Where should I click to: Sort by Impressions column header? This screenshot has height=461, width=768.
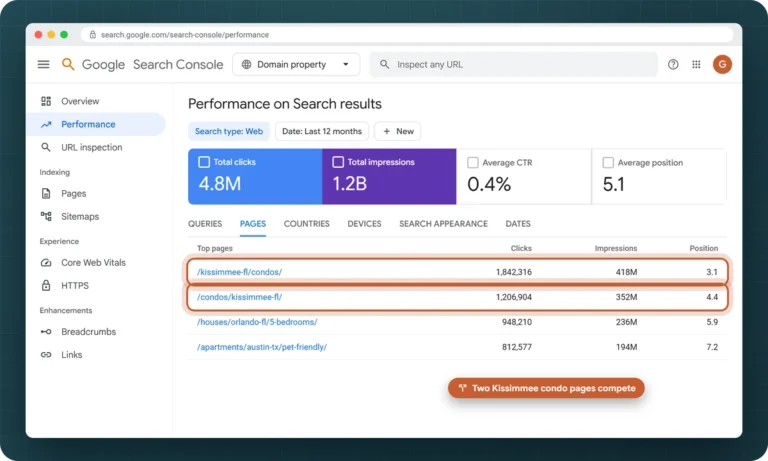(x=616, y=248)
